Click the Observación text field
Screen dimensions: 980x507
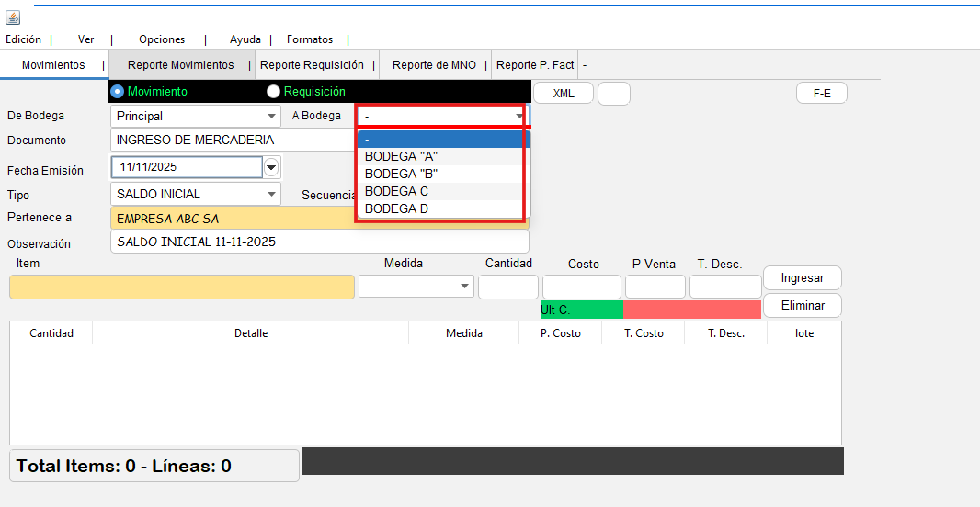click(x=319, y=242)
